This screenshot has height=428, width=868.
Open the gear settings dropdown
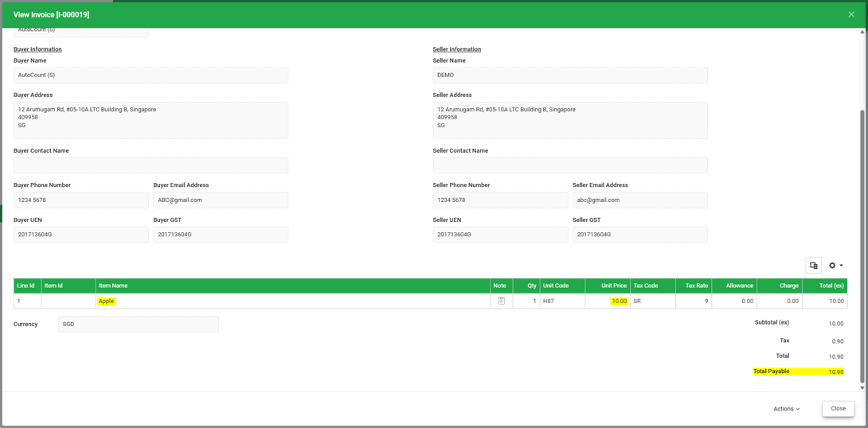[835, 266]
